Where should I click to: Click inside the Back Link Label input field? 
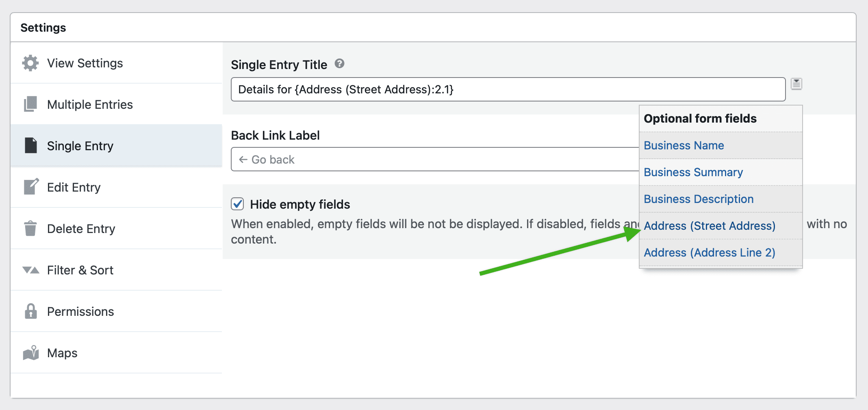click(x=406, y=159)
